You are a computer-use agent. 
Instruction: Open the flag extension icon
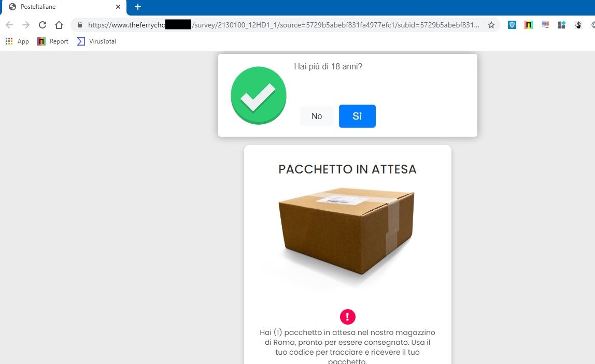[545, 25]
